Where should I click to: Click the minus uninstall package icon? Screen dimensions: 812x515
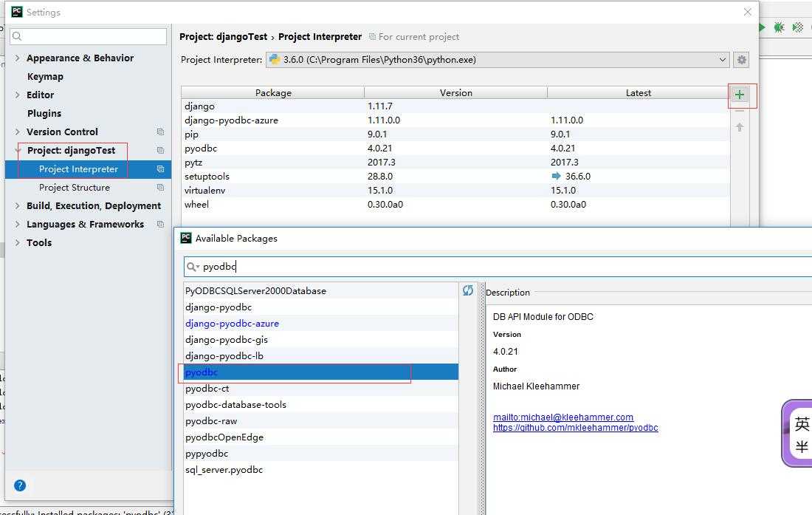[740, 111]
